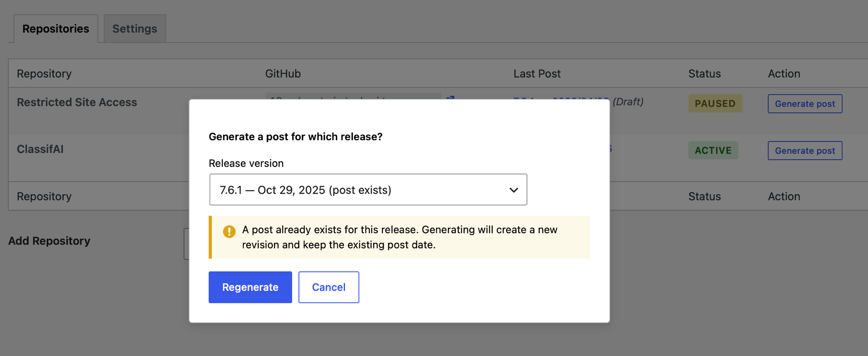Click the Restricted Site Access repository name
This screenshot has height=356, width=868.
click(77, 102)
